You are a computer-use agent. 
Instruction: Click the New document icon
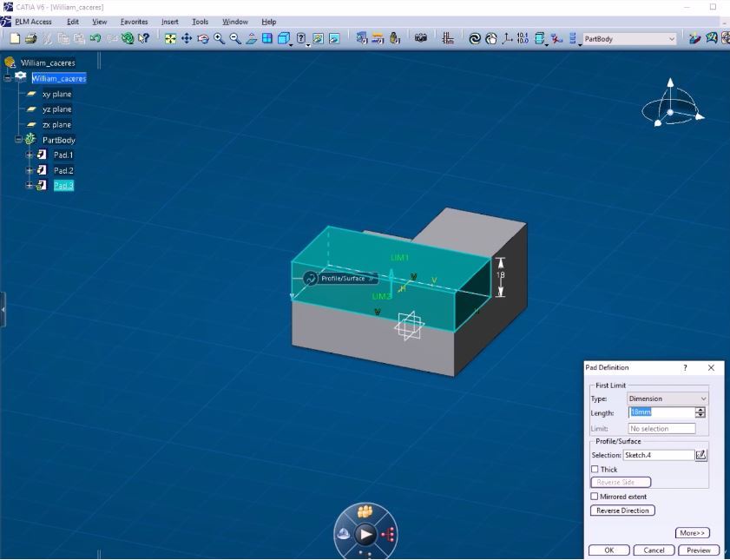(15, 39)
